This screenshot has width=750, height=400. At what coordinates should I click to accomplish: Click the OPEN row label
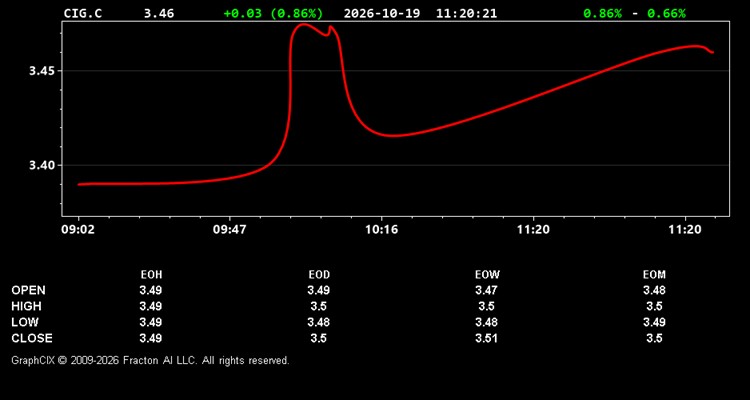click(29, 290)
